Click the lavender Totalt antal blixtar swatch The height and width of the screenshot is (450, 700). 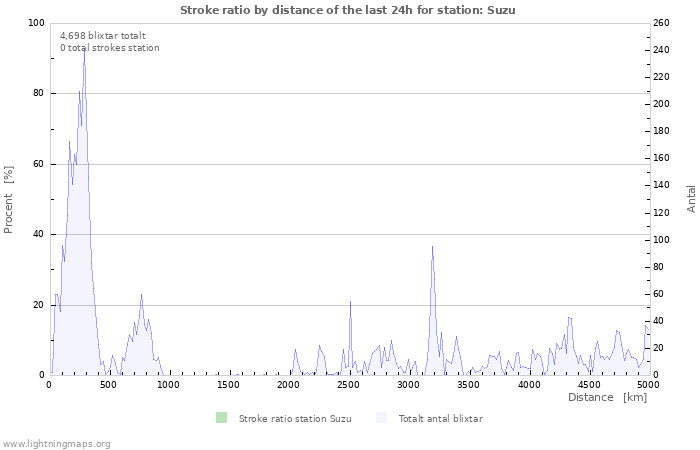coord(381,418)
